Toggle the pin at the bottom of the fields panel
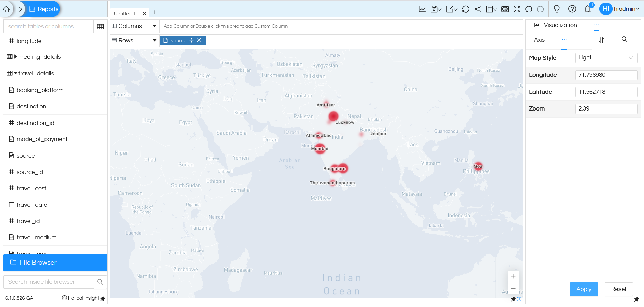This screenshot has width=644, height=307. pyautogui.click(x=103, y=298)
